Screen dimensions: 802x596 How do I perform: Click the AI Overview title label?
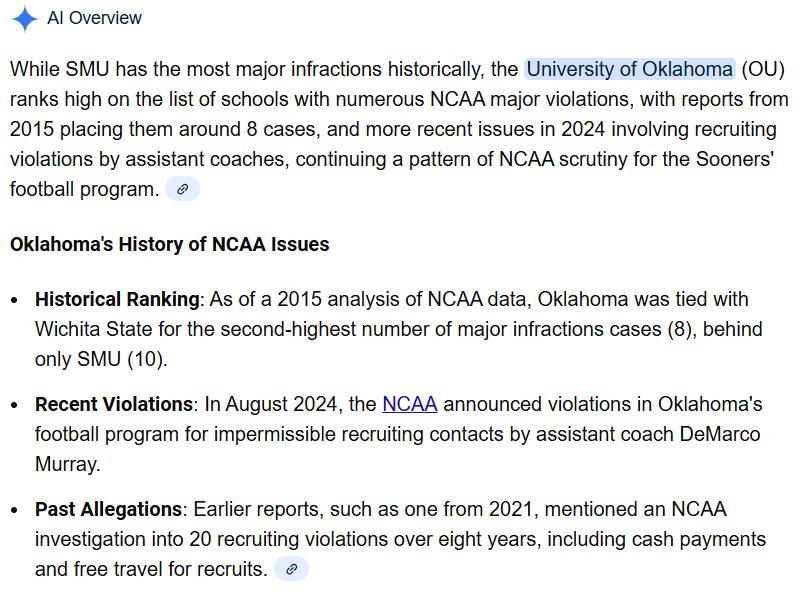pyautogui.click(x=94, y=18)
